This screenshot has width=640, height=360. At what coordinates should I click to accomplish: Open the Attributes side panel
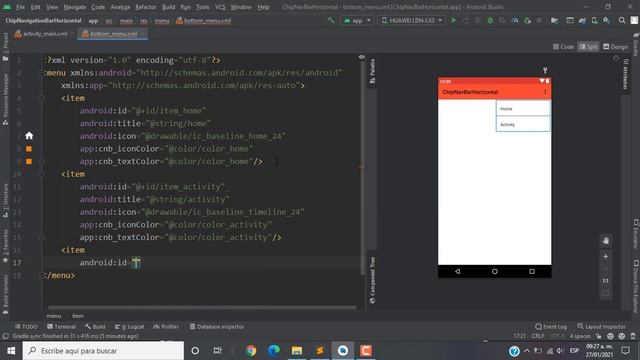pos(625,73)
